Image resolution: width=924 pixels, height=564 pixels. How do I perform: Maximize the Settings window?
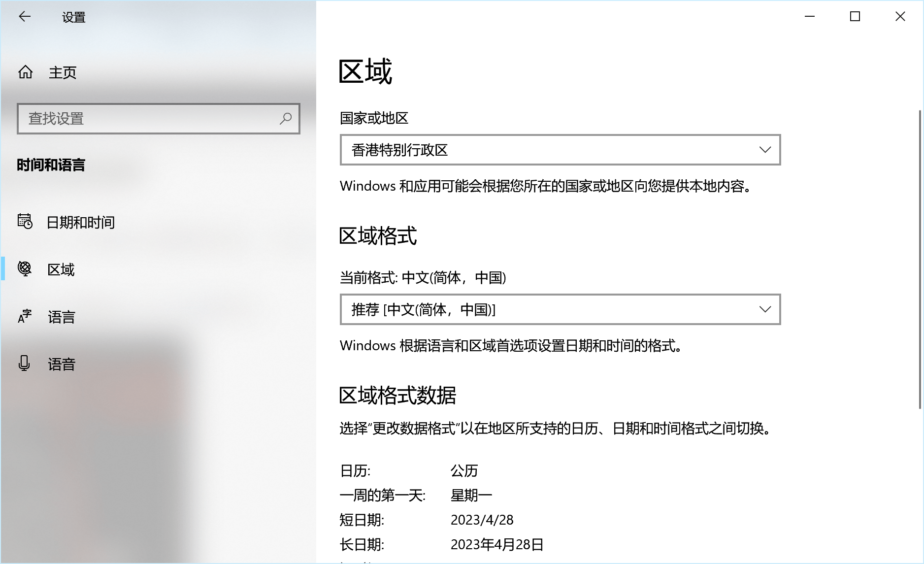(855, 16)
